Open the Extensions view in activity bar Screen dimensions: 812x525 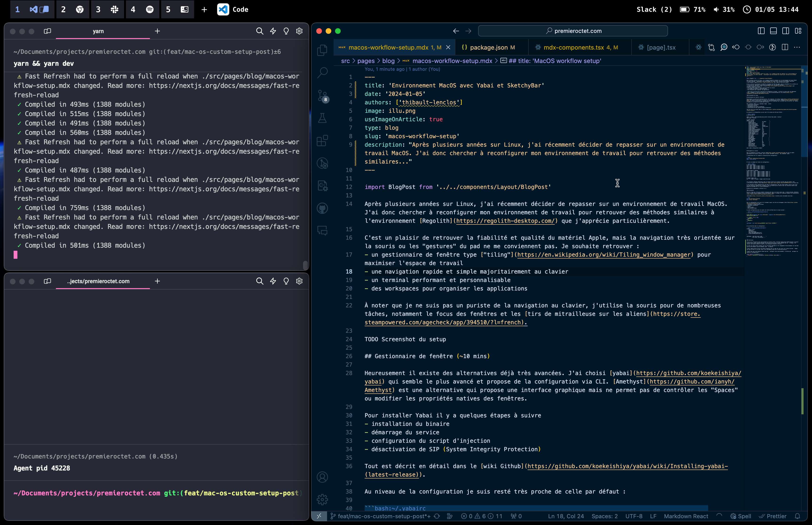(x=322, y=141)
